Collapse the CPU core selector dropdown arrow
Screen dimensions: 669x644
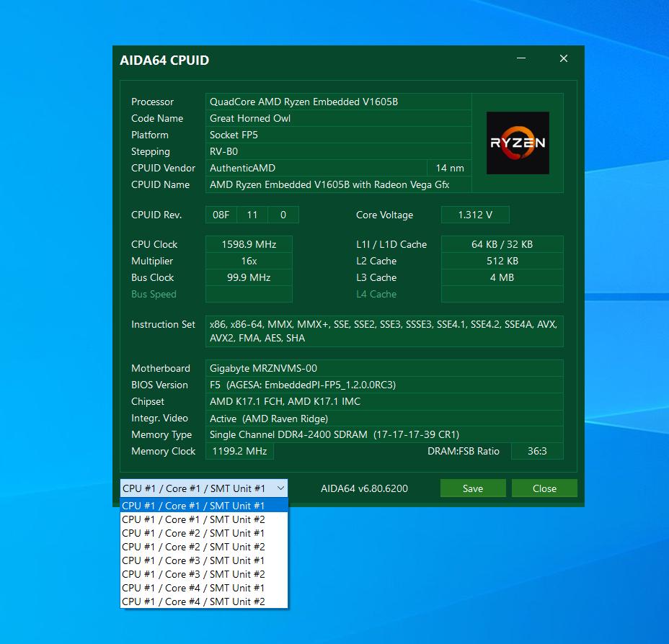tap(280, 488)
